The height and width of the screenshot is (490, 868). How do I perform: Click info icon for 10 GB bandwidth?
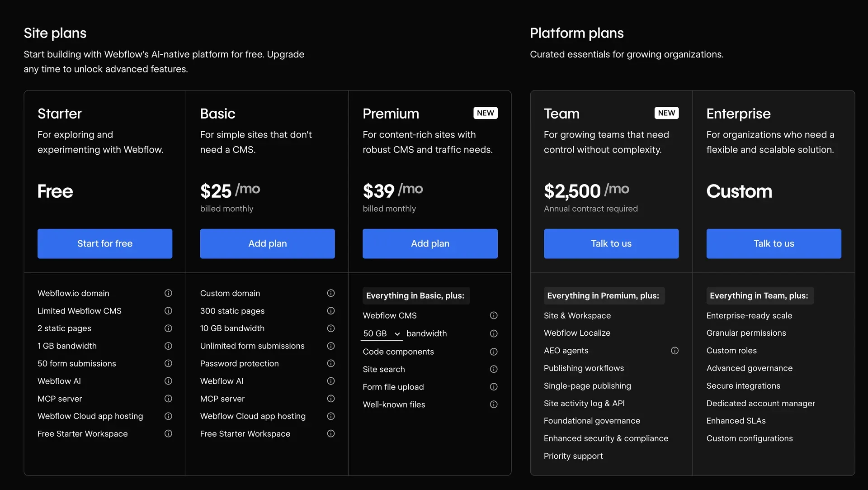pos(331,328)
